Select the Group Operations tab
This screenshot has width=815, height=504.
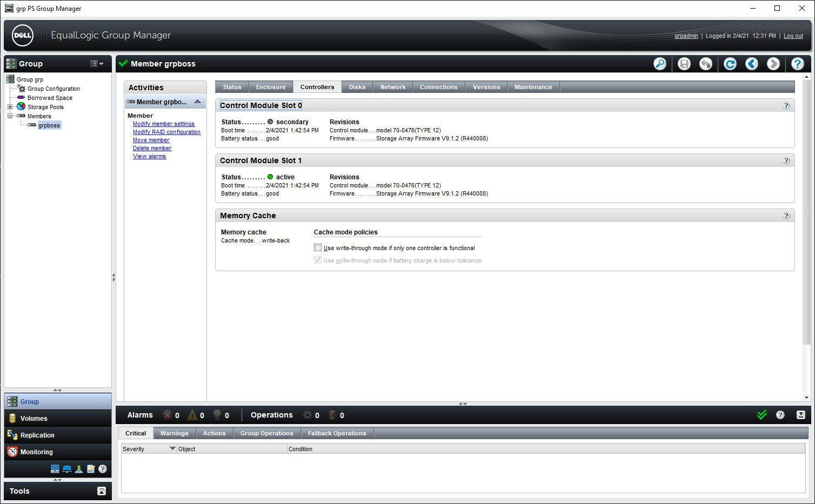click(x=266, y=433)
